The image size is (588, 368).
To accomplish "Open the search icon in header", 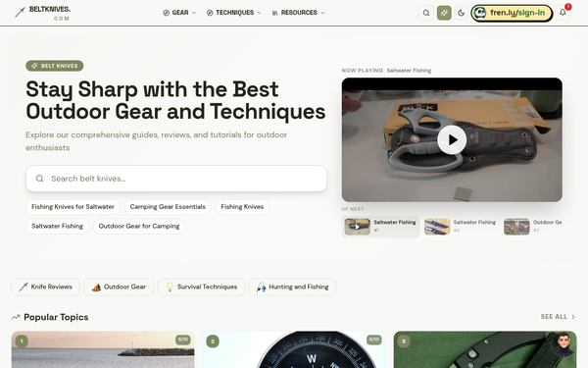I will (426, 13).
